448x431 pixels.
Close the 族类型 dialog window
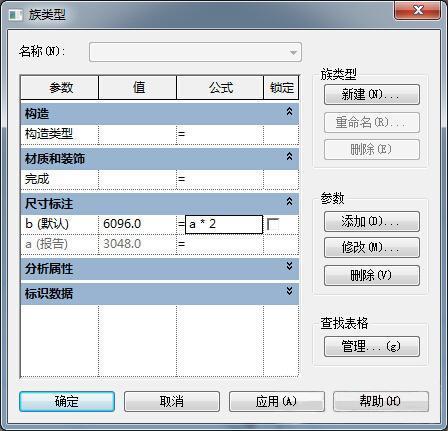[x=418, y=11]
